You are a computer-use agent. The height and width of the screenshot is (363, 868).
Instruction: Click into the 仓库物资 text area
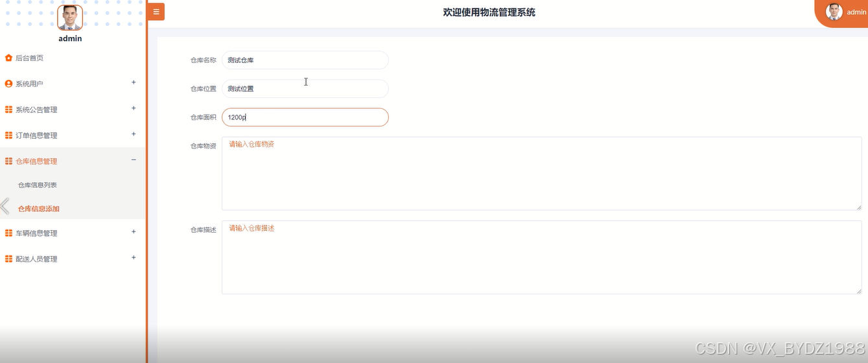tap(541, 173)
